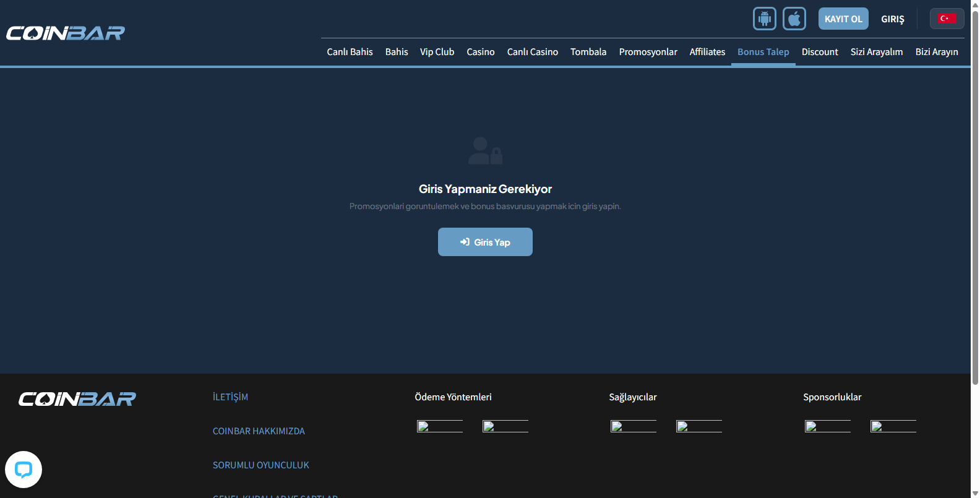Click the second Sponsorluklar image
Viewport: 980px width, 498px height.
[893, 426]
